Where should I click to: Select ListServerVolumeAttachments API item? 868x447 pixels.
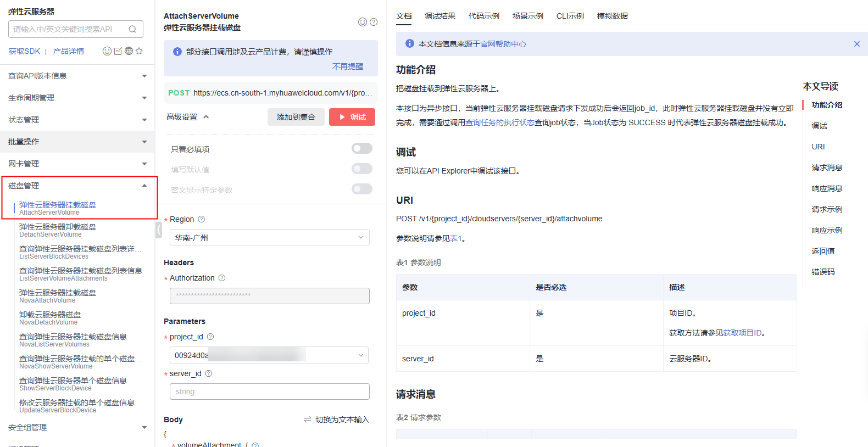pos(81,274)
